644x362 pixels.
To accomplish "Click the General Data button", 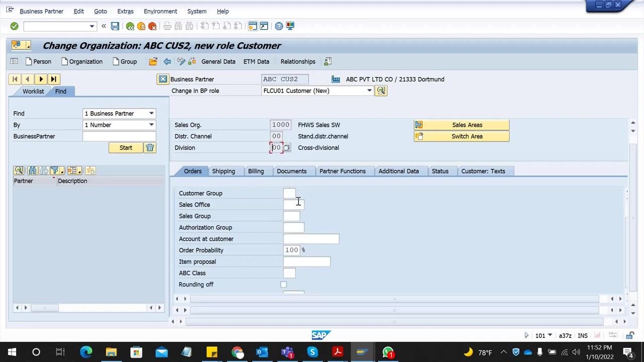I will tap(218, 61).
